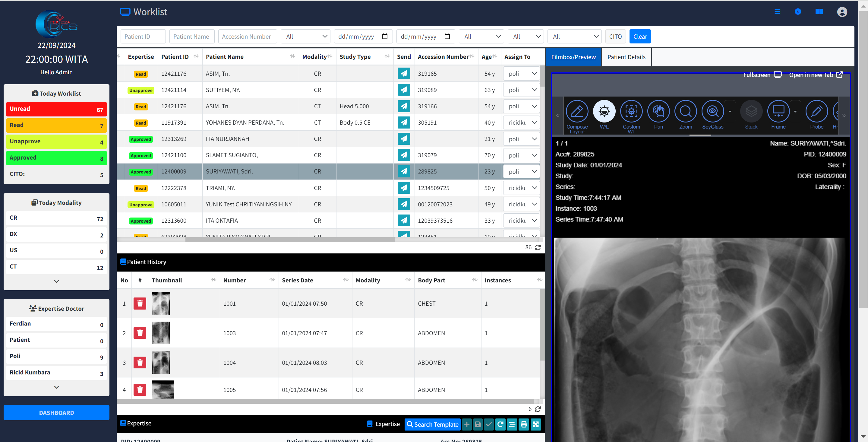Open SpyGlass tool options arrow
Image resolution: width=868 pixels, height=442 pixels.
(730, 112)
